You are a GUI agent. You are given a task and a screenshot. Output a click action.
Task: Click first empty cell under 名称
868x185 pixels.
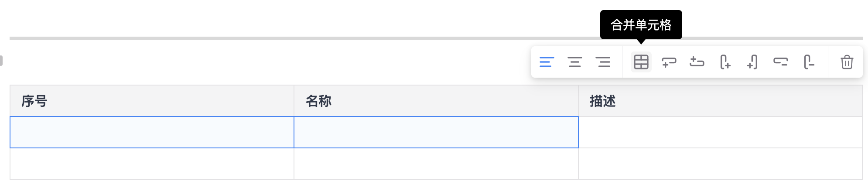tap(436, 132)
